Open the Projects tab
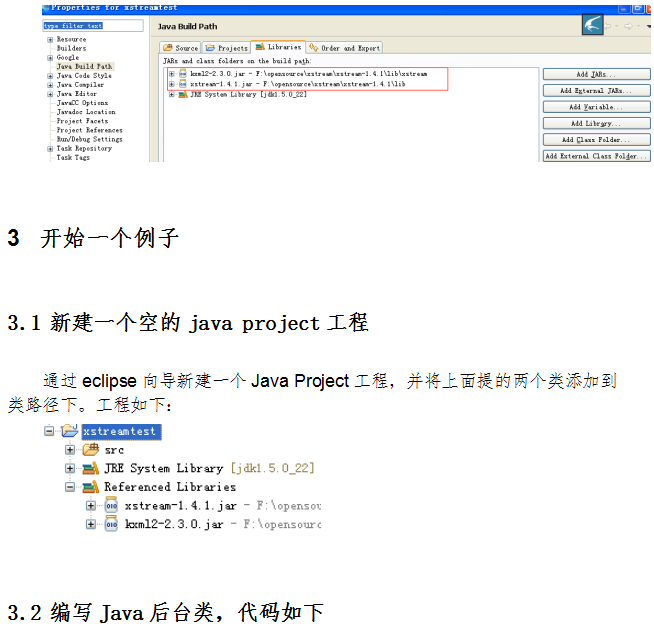The image size is (654, 628). click(x=227, y=48)
